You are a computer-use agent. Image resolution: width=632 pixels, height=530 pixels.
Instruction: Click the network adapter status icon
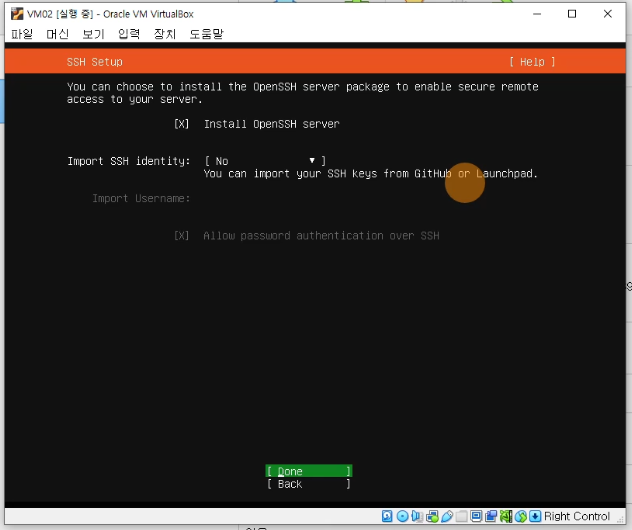(x=432, y=516)
